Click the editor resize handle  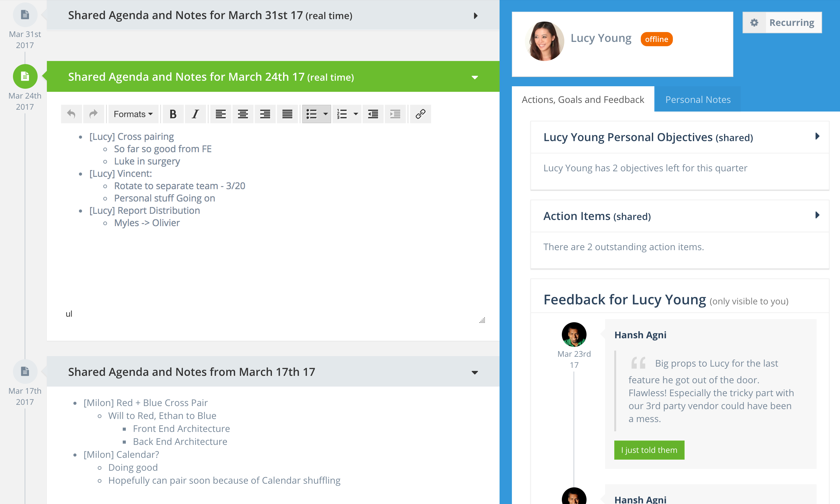[x=482, y=320]
